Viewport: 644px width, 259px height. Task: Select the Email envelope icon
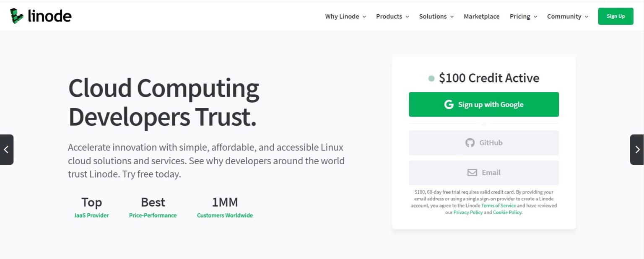[472, 172]
